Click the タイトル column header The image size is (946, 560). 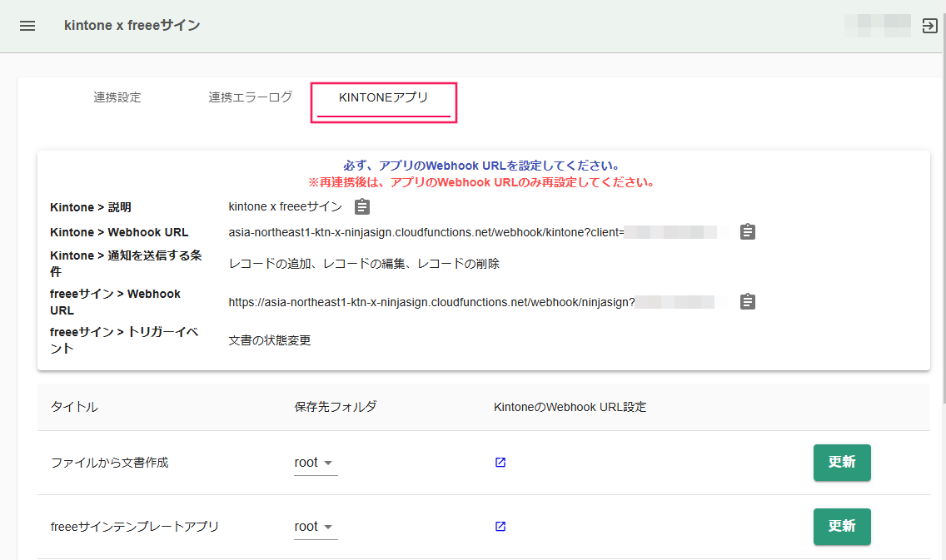[x=74, y=407]
